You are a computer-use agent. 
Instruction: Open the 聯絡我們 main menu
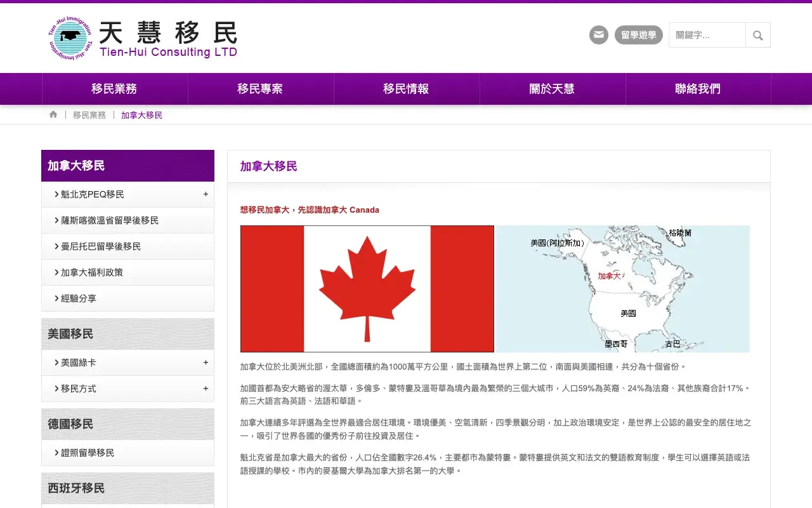pos(698,89)
